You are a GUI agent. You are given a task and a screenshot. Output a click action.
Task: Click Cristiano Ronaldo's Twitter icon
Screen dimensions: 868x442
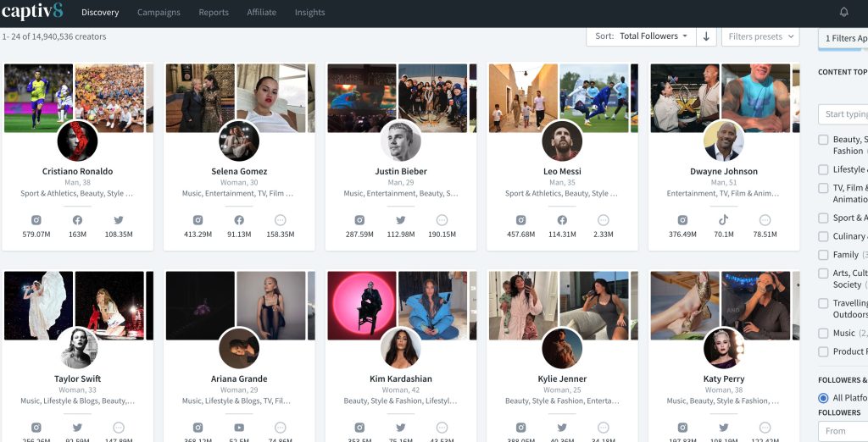click(x=119, y=220)
